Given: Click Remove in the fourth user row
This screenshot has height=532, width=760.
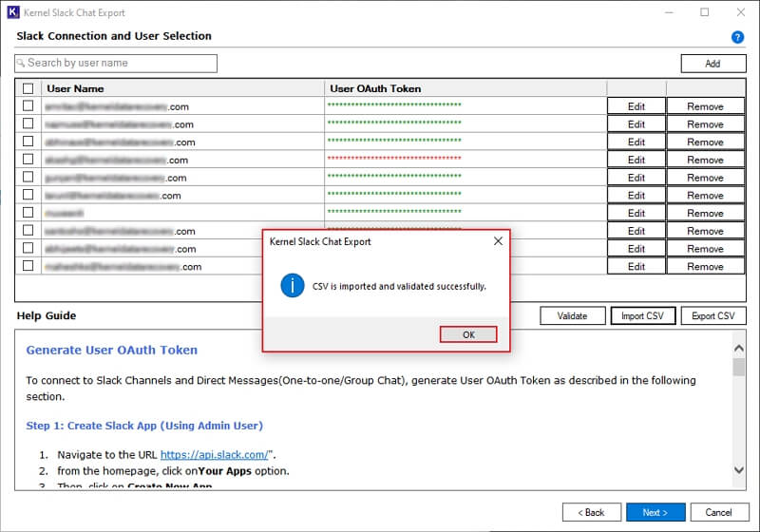Looking at the screenshot, I should (705, 160).
